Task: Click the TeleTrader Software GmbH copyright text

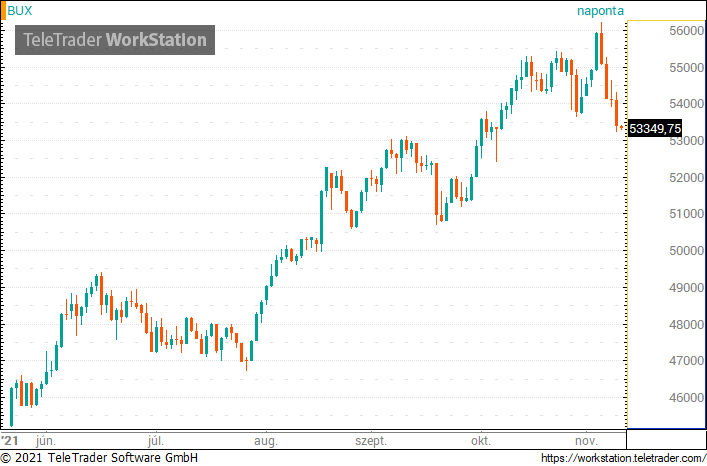Action: pyautogui.click(x=99, y=458)
